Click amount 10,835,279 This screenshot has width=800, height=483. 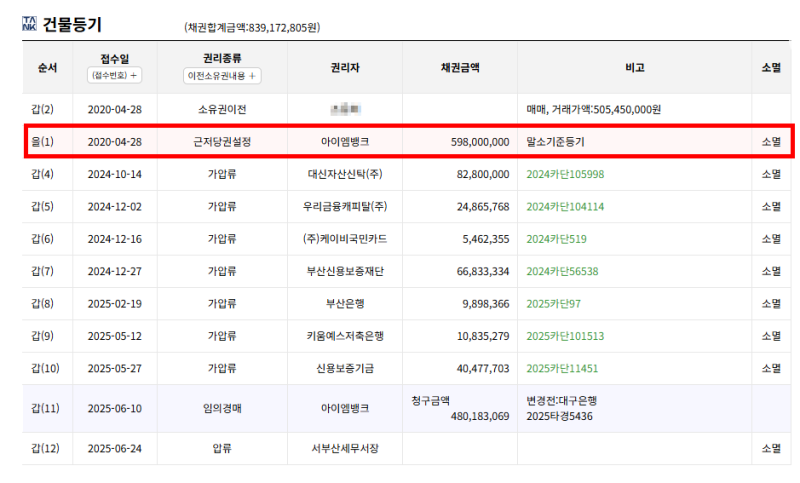pos(483,336)
